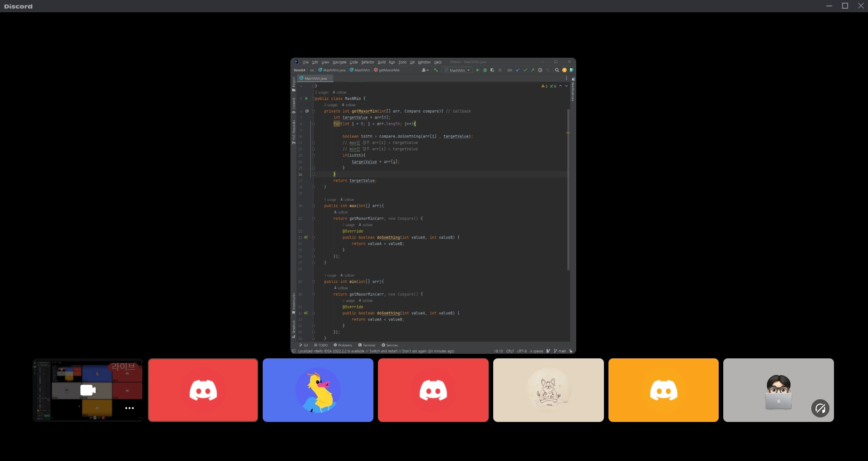Image resolution: width=868 pixels, height=461 pixels.
Task: Click the blue Git Update Project arrow
Action: [x=518, y=70]
